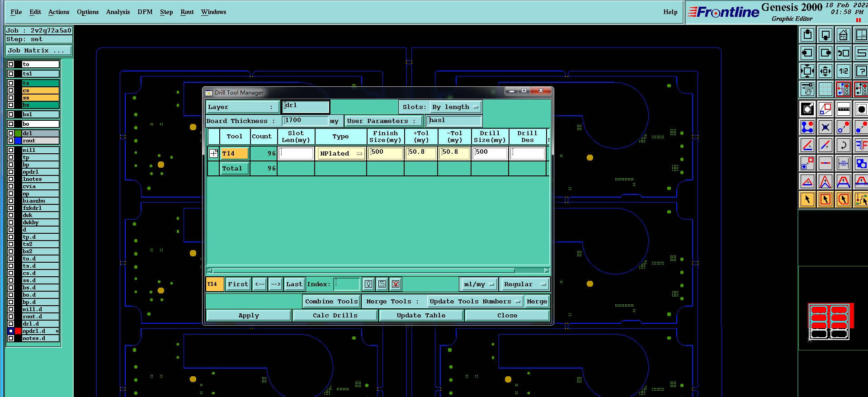Click the orange swatch of layer cs
Screen dimensions: 868x397
point(40,90)
